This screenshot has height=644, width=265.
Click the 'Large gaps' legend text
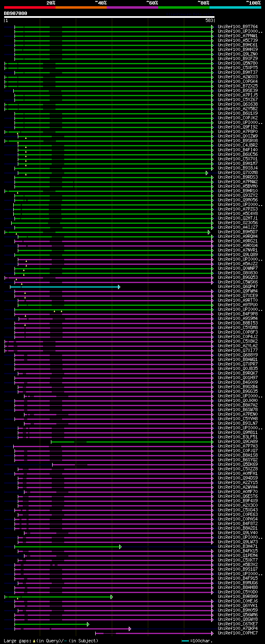(x=17, y=641)
